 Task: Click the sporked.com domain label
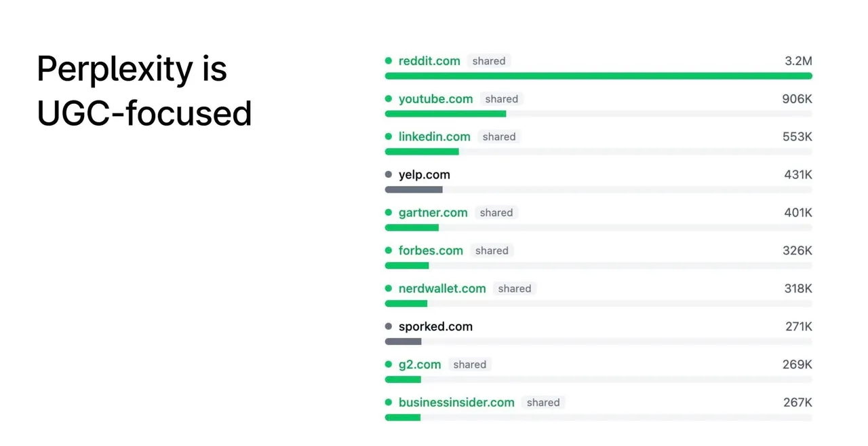pyautogui.click(x=435, y=327)
